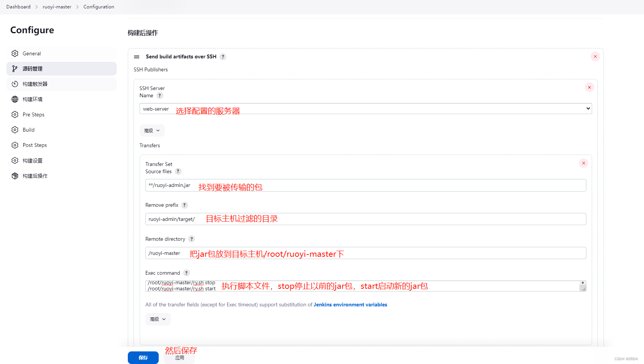Click the Remote directory input field
Screen dimensions: 644x364
(x=365, y=253)
